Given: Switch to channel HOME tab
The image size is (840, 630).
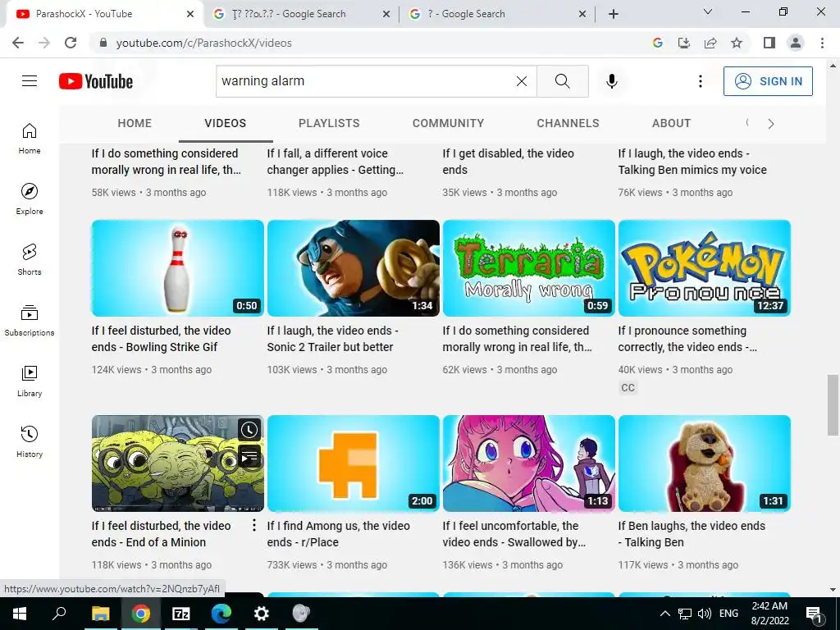Looking at the screenshot, I should [x=135, y=123].
